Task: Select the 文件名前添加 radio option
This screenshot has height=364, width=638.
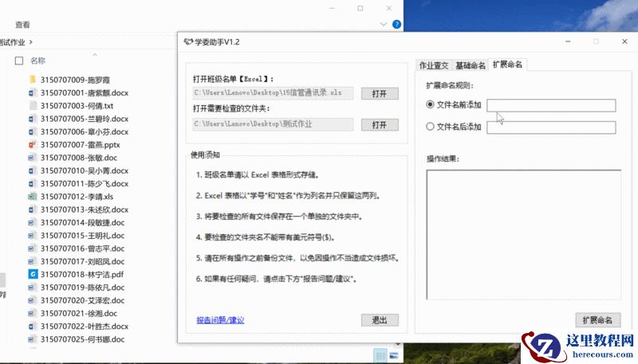Action: coord(430,104)
